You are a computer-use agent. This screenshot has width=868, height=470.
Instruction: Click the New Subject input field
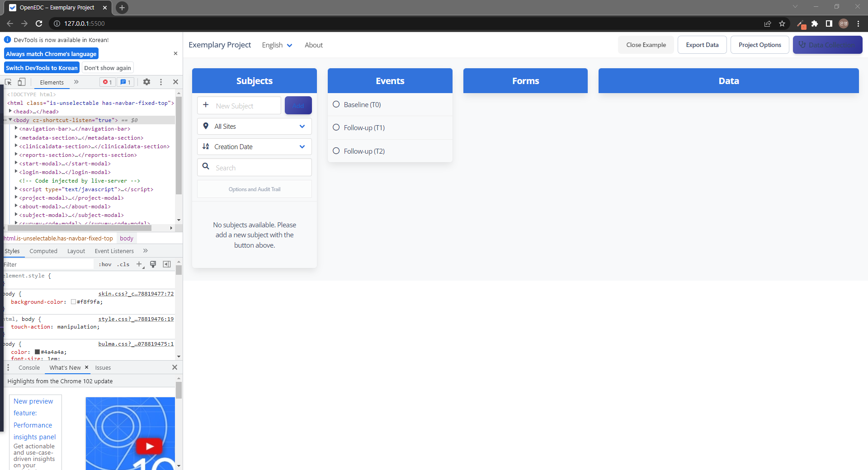[239, 105]
